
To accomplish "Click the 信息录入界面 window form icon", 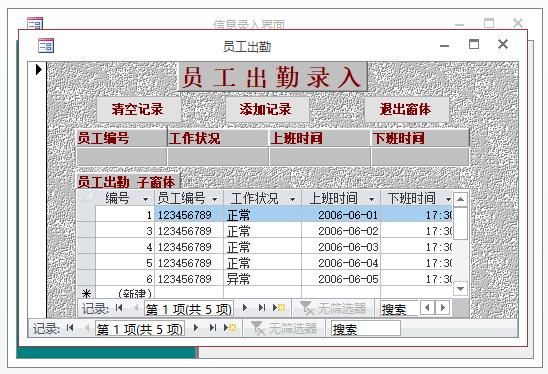I will [x=35, y=23].
